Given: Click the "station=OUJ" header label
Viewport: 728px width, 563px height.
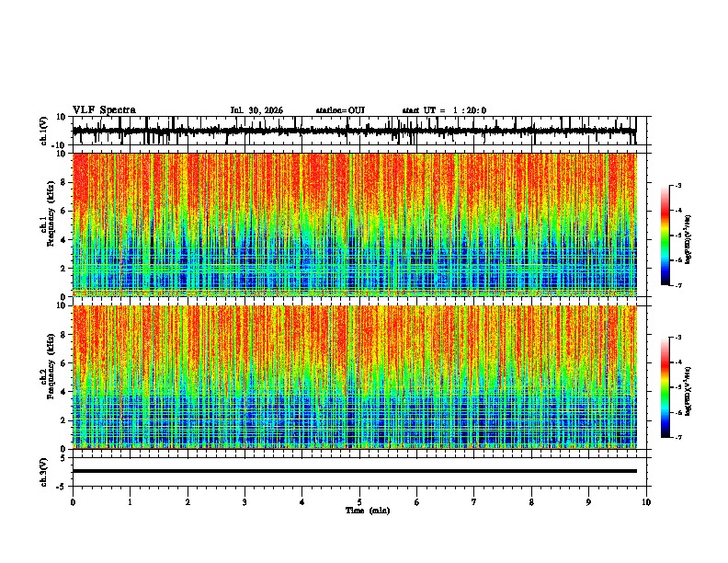Looking at the screenshot, I should [x=340, y=110].
